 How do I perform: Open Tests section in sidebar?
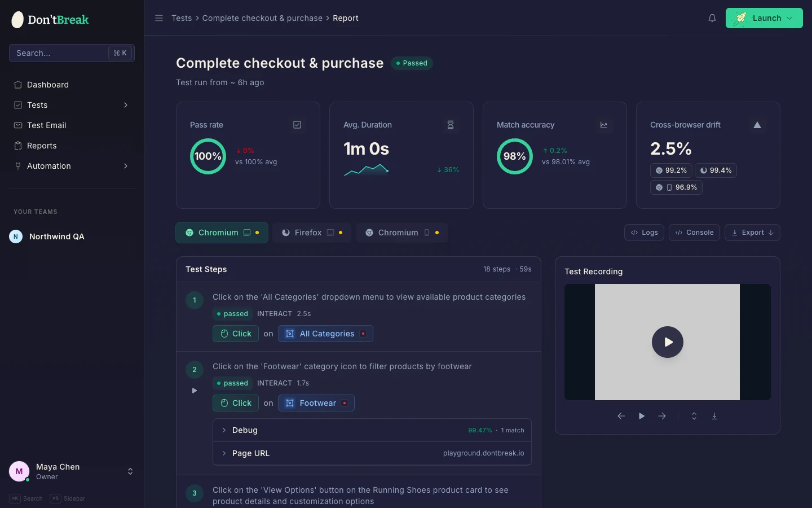click(x=72, y=105)
